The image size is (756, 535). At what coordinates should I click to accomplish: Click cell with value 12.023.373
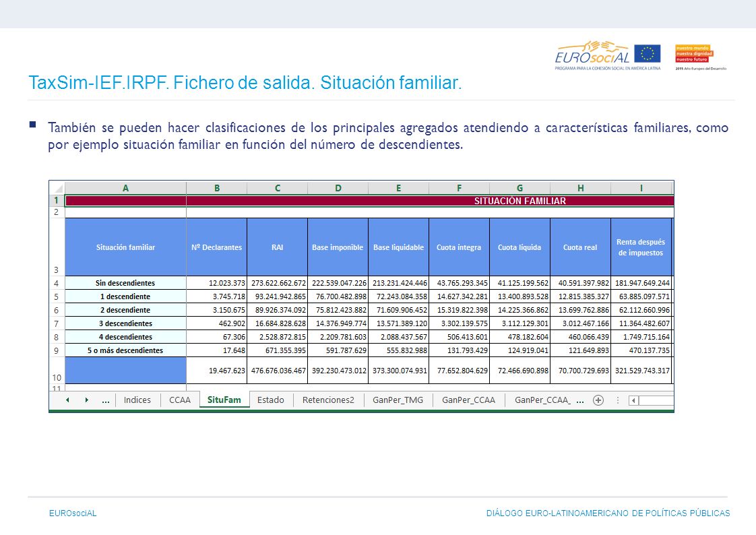tap(217, 283)
